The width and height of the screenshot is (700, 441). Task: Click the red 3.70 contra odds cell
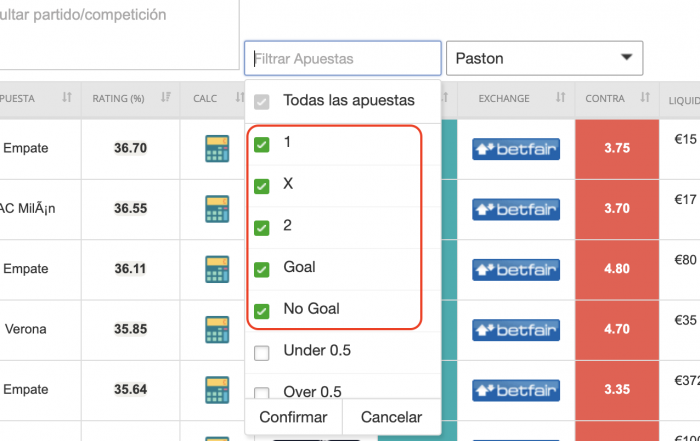click(617, 209)
